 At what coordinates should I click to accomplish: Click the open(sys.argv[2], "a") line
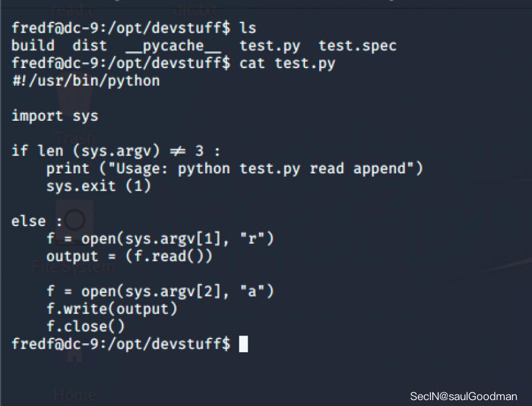(160, 292)
